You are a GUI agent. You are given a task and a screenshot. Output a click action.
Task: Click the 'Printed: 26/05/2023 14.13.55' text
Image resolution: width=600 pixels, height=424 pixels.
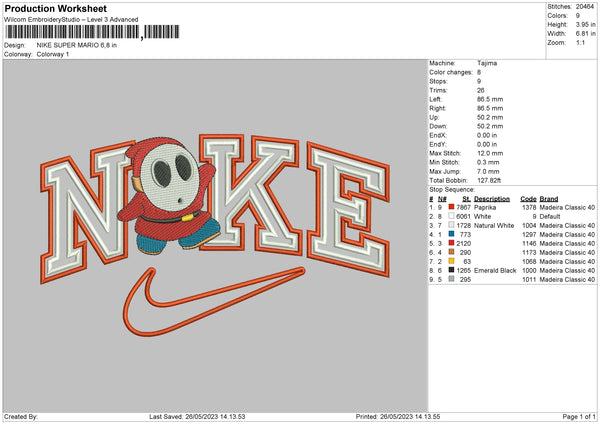click(x=398, y=417)
